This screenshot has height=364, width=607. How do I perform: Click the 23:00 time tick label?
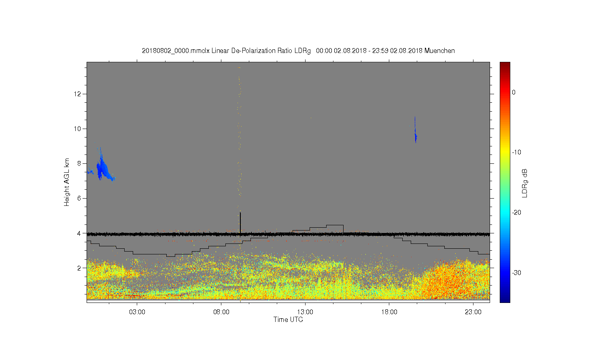(473, 312)
